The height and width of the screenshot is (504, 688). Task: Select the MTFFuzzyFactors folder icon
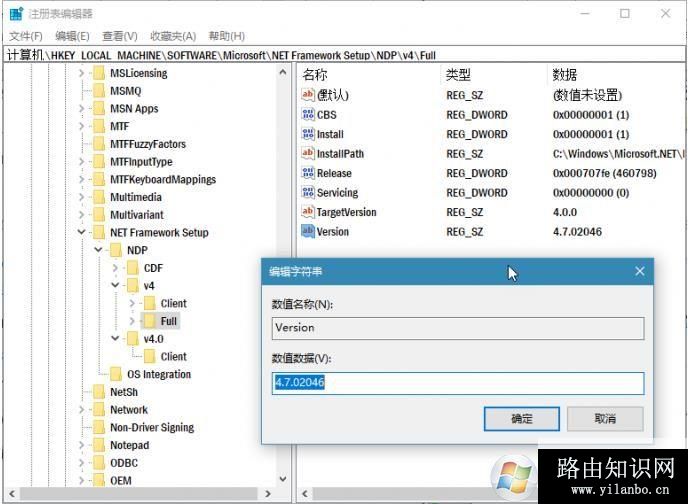[99, 144]
